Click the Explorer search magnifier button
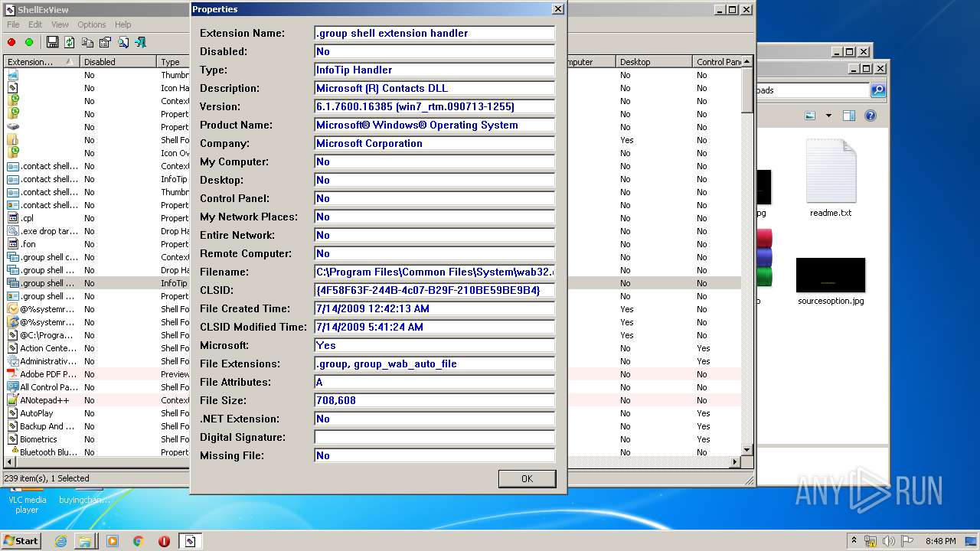Screen dimensions: 980x551 coord(878,90)
